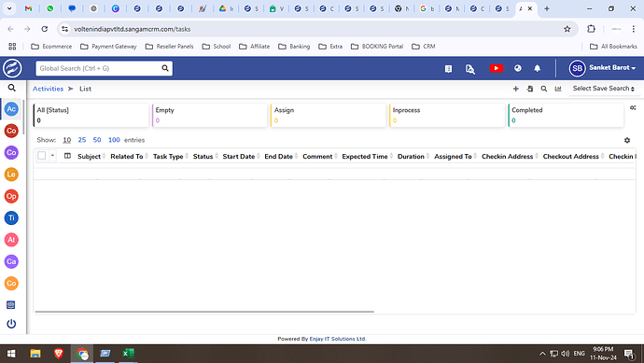Open the Enjay IT Solutions Ltd. link
The height and width of the screenshot is (363, 644).
pos(338,339)
